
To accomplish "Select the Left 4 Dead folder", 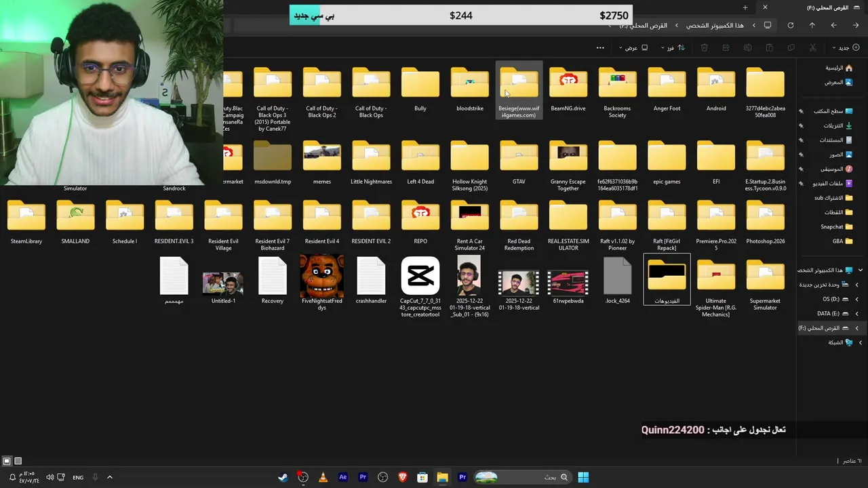I will coord(420,163).
